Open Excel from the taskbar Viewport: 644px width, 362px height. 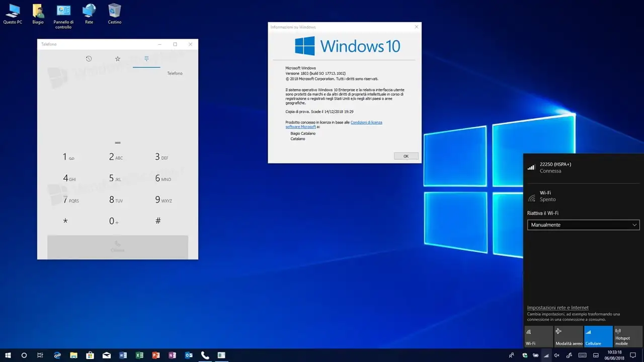point(139,355)
